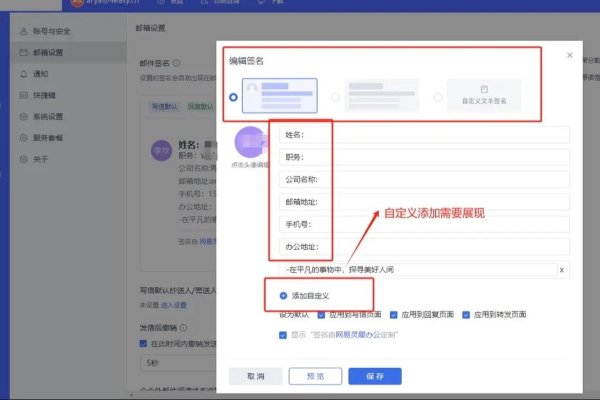Click the 添加自定义 link text

(310, 296)
